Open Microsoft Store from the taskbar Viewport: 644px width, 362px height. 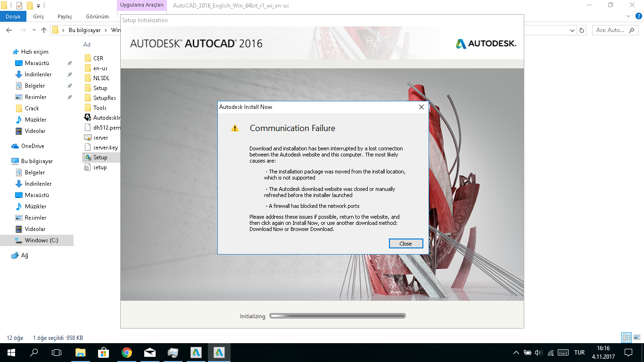pos(104,353)
